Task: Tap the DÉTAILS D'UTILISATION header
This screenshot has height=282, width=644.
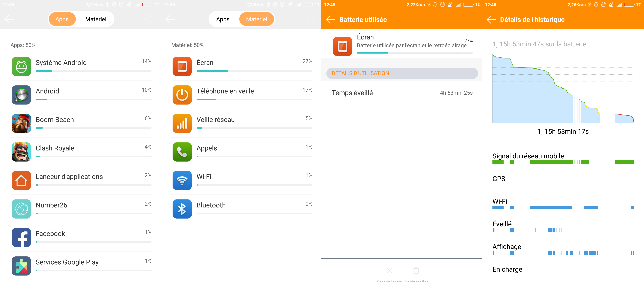Action: point(402,73)
